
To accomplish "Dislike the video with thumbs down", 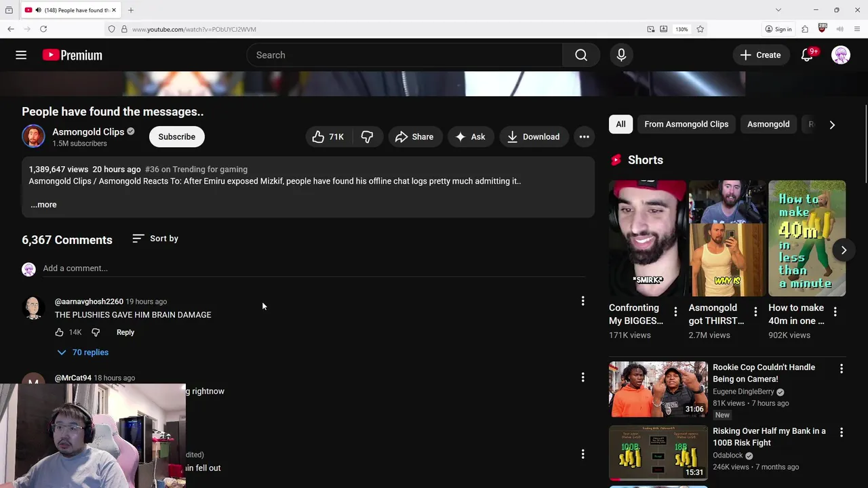I will (367, 137).
